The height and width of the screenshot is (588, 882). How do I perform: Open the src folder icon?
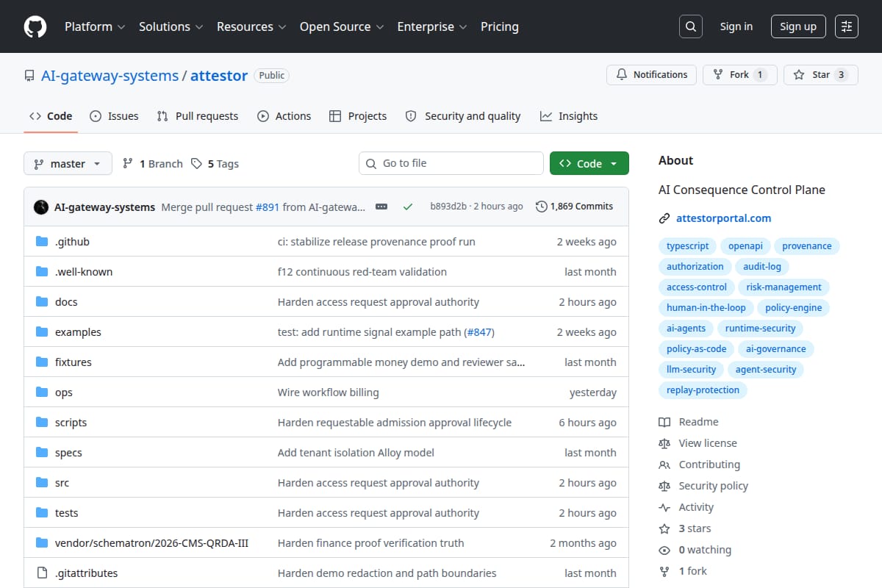[x=42, y=483]
